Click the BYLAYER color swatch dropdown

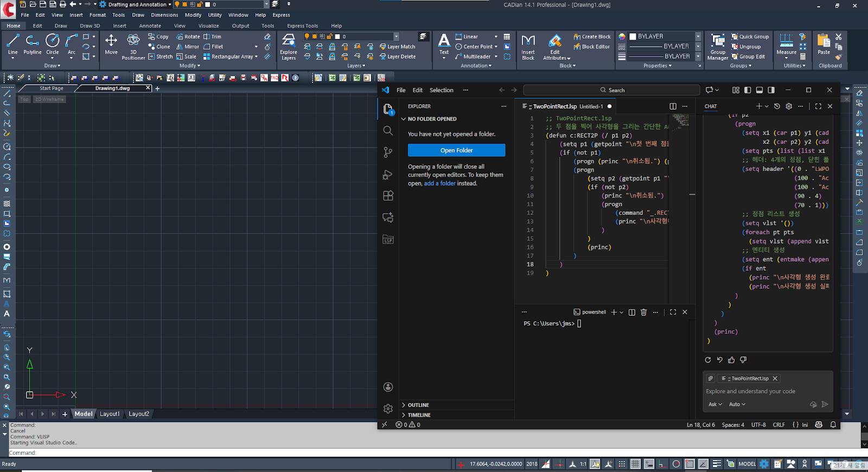(x=698, y=36)
